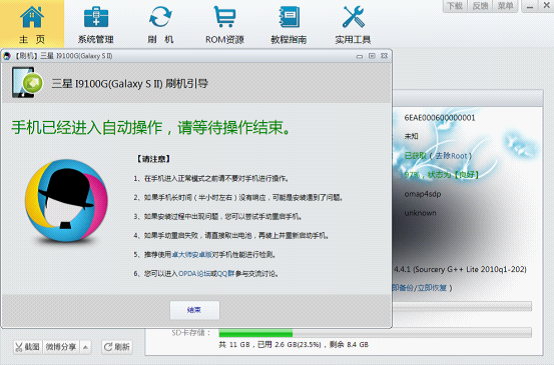Open the 卓大师安卓版 link
The height and width of the screenshot is (365, 554).
point(191,254)
